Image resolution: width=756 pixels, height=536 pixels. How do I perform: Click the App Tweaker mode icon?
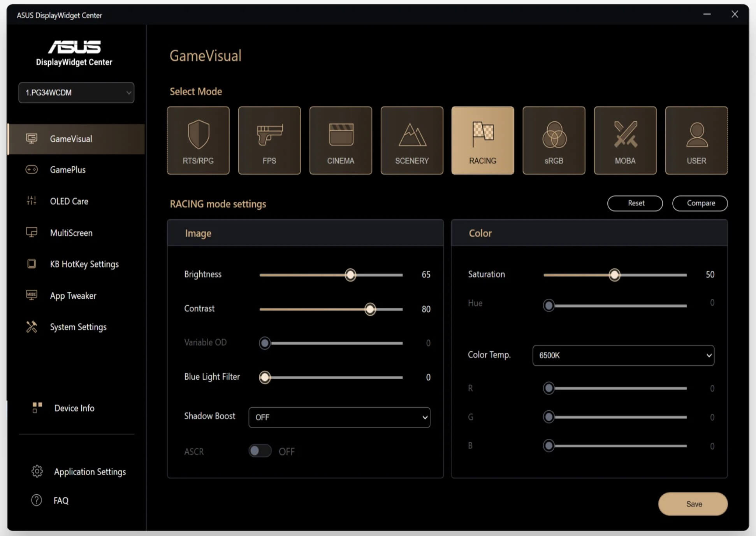(32, 295)
